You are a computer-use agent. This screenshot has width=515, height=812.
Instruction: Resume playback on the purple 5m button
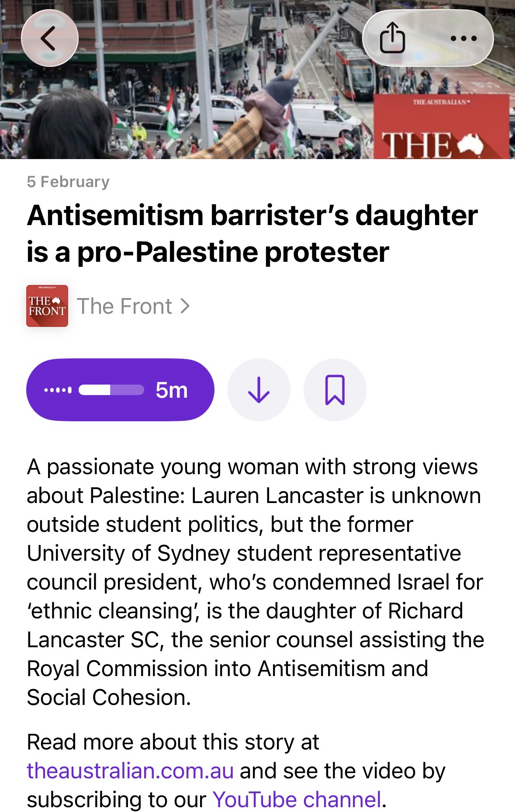coord(120,389)
